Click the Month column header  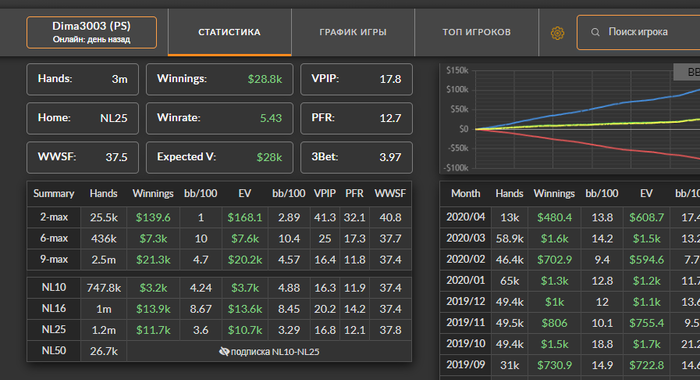[466, 194]
